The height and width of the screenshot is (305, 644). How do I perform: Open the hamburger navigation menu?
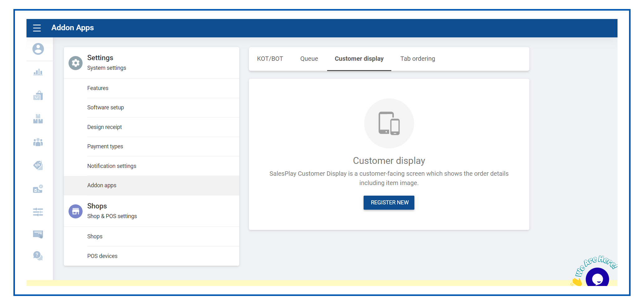(x=37, y=28)
